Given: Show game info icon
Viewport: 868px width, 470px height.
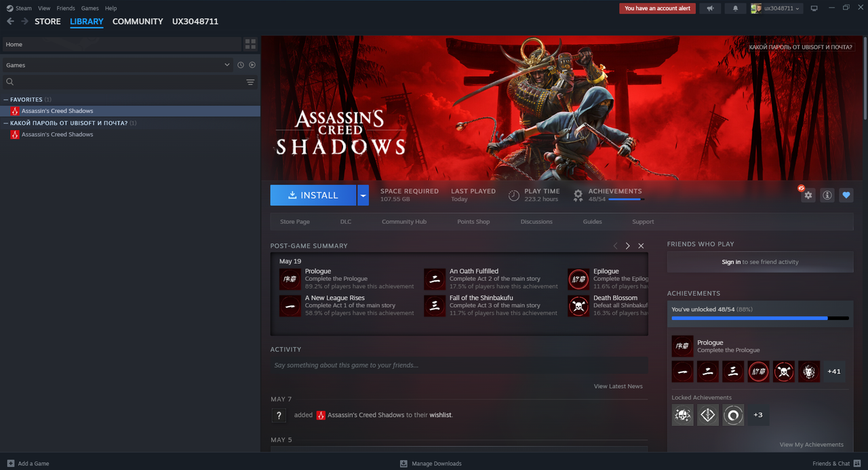Looking at the screenshot, I should click(x=827, y=195).
